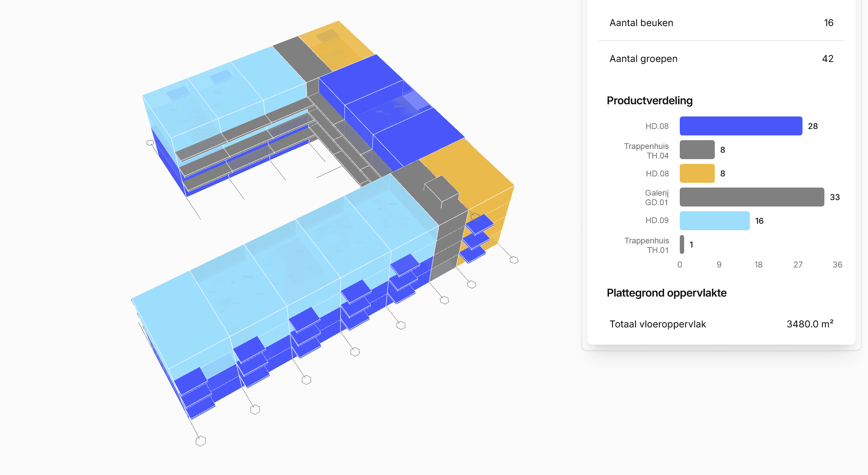
Task: Click the light blue HD.09 bar
Action: (714, 221)
